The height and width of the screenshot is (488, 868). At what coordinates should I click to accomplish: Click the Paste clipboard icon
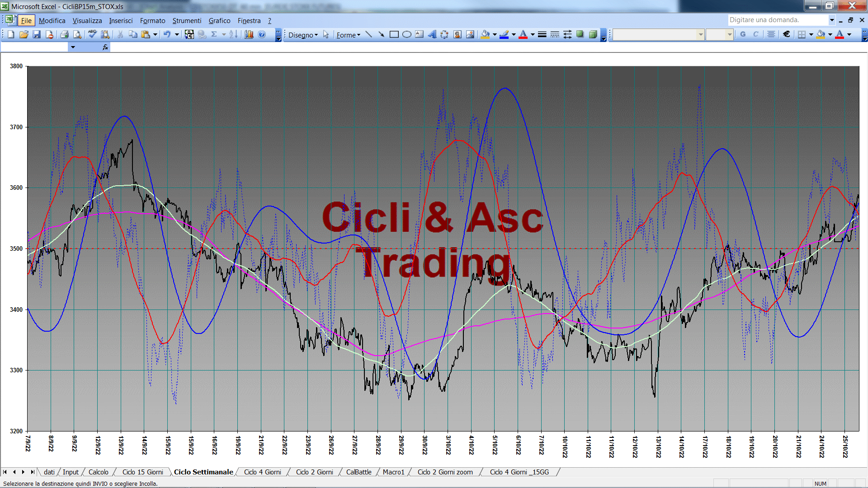145,34
